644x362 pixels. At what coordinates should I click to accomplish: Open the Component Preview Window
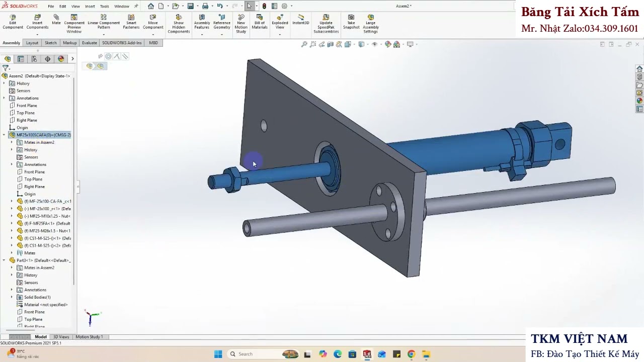point(74,24)
